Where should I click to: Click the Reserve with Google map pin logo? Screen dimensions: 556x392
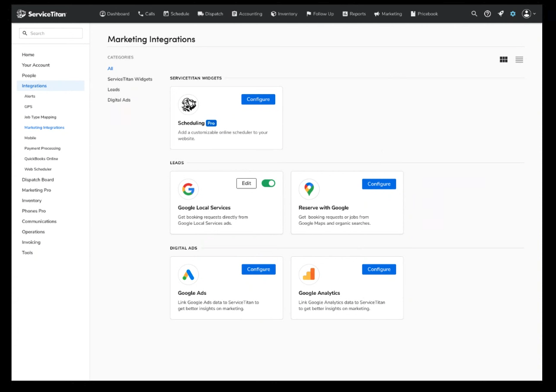click(309, 189)
